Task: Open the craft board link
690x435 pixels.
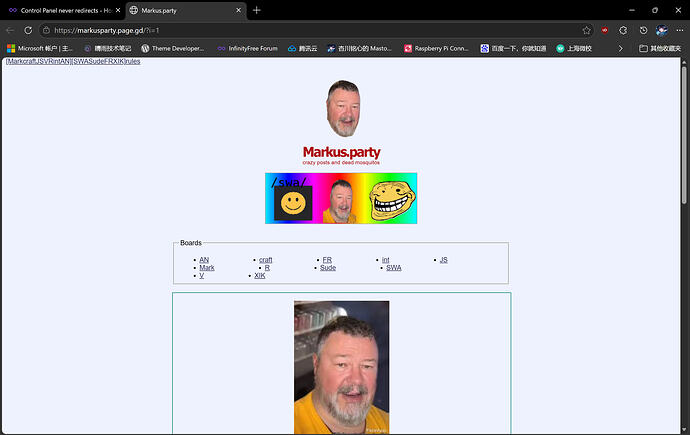Action: point(265,260)
